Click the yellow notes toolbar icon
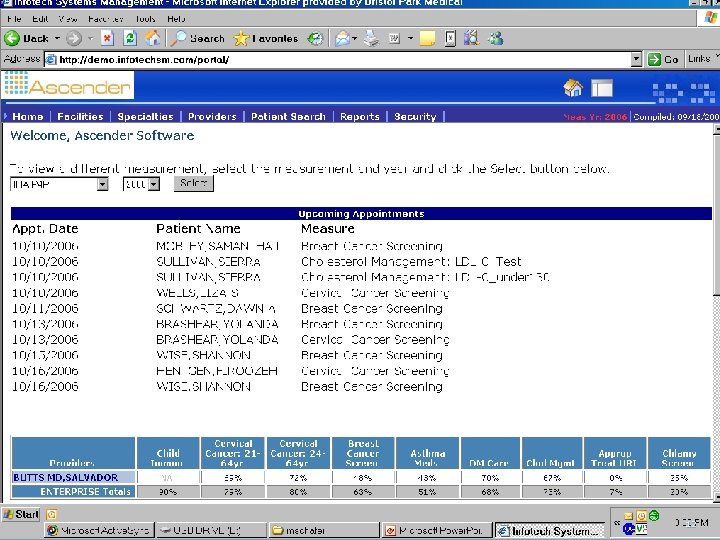720x540 pixels. 427,39
